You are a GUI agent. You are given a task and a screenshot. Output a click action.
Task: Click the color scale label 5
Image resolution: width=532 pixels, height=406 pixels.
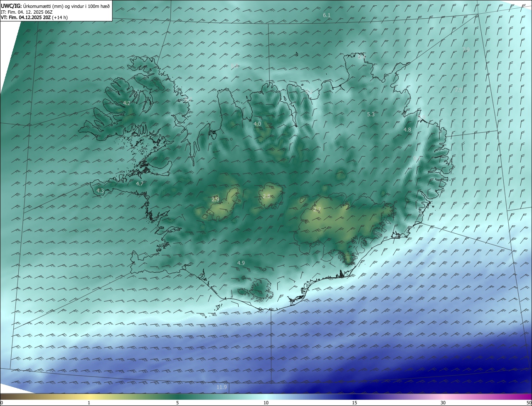pyautogui.click(x=177, y=403)
